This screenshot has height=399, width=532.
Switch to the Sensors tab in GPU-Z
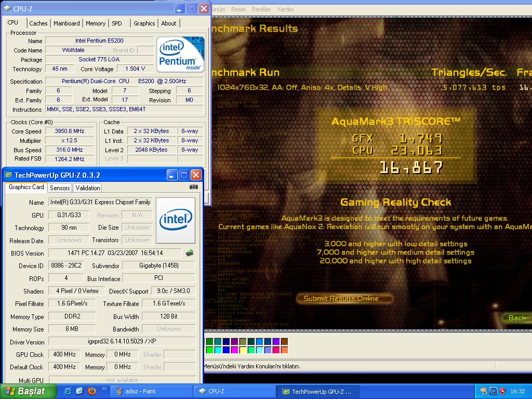click(x=60, y=188)
